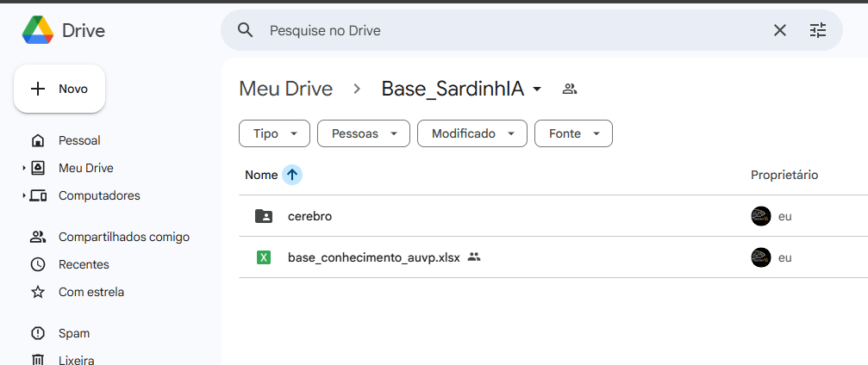This screenshot has height=365, width=868.
Task: Open the Tipo filter dropdown
Action: pyautogui.click(x=273, y=133)
